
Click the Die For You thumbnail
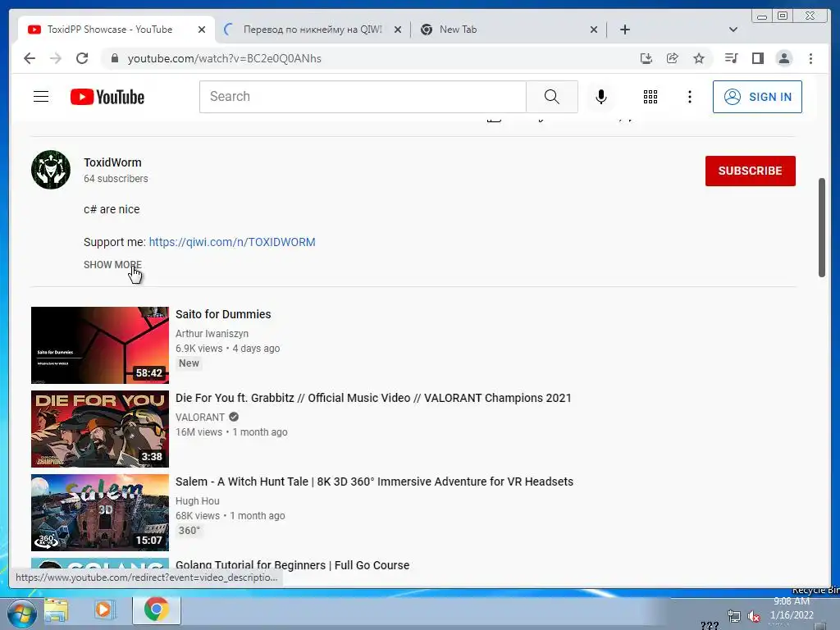[99, 428]
